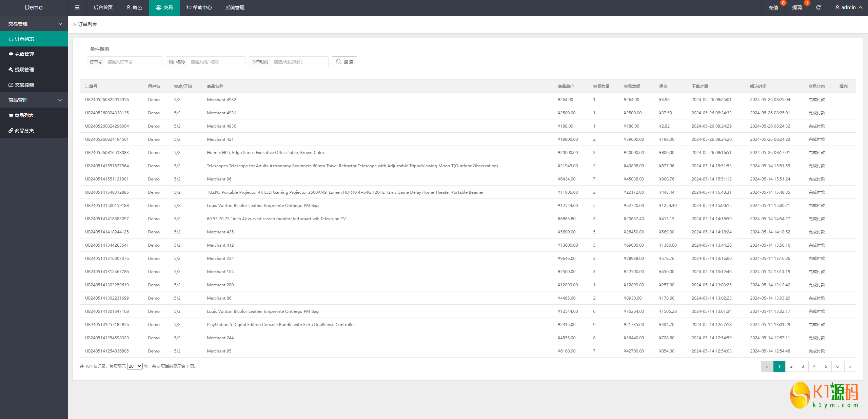The width and height of the screenshot is (868, 419).
Task: Click the Demo logo title
Action: (x=34, y=7)
